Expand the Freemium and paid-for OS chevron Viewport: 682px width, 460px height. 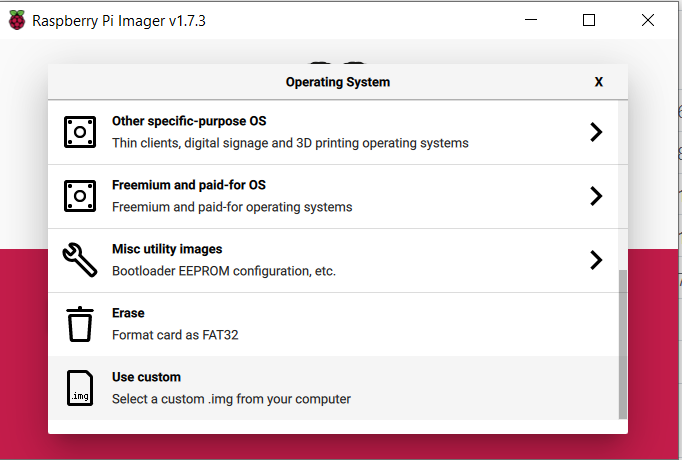tap(596, 196)
